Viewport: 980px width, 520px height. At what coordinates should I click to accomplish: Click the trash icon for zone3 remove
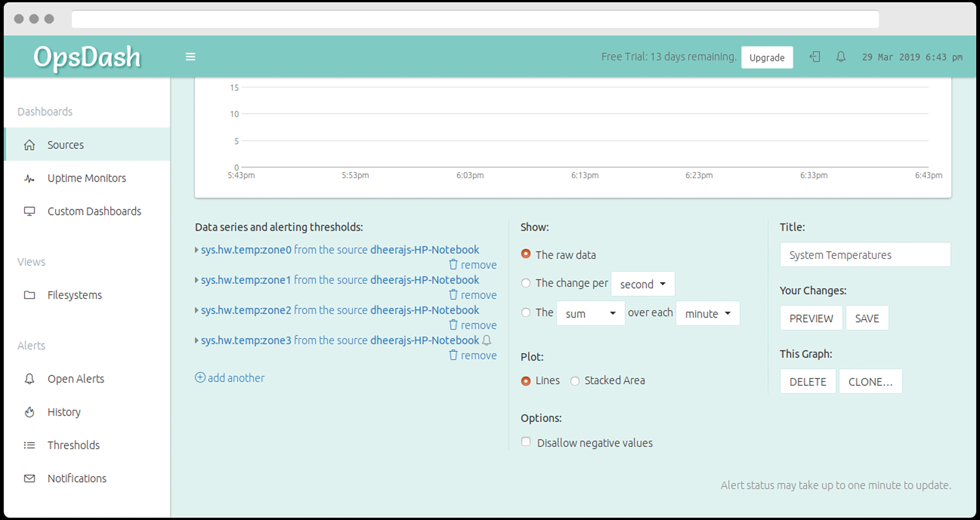(x=453, y=355)
